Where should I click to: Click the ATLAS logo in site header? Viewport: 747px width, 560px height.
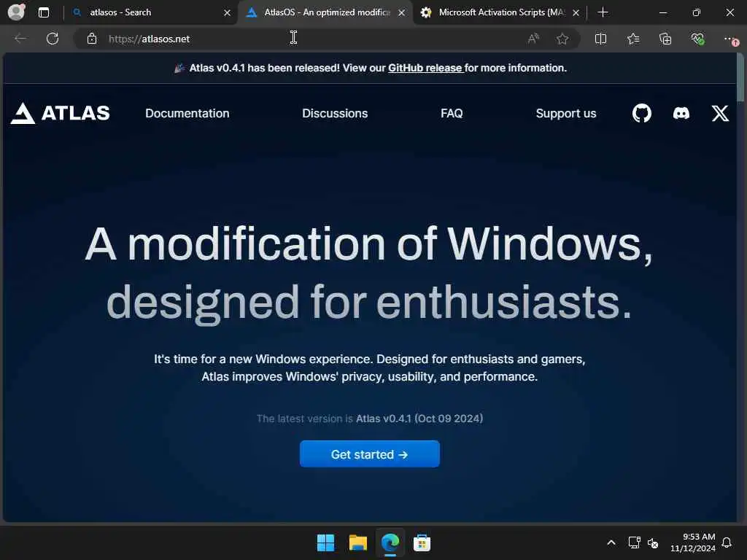[x=61, y=113]
